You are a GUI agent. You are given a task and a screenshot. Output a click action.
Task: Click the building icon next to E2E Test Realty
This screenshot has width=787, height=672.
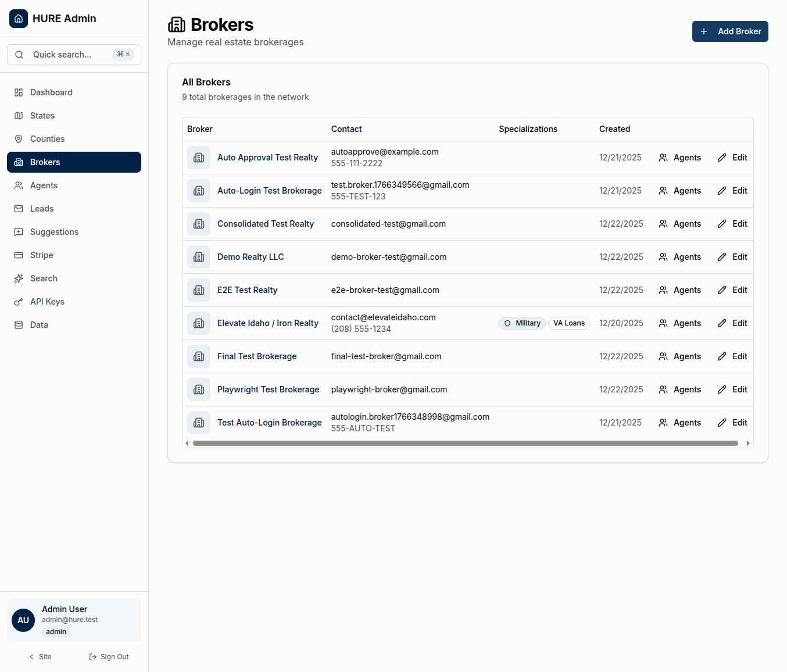tap(199, 290)
